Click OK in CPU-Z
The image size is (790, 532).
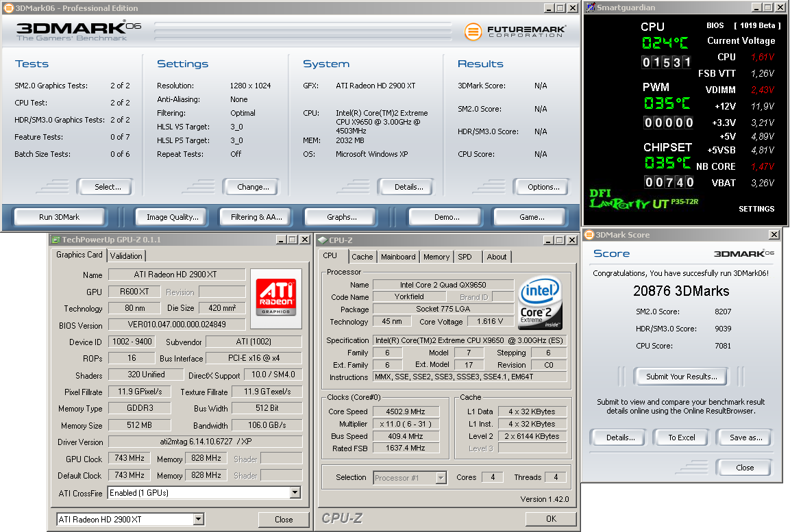point(551,518)
